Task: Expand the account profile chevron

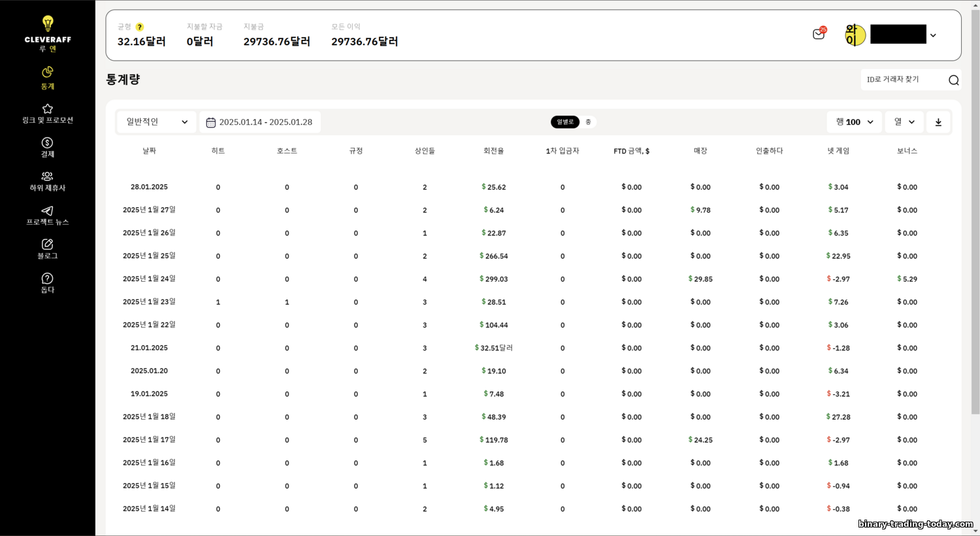Action: (933, 35)
